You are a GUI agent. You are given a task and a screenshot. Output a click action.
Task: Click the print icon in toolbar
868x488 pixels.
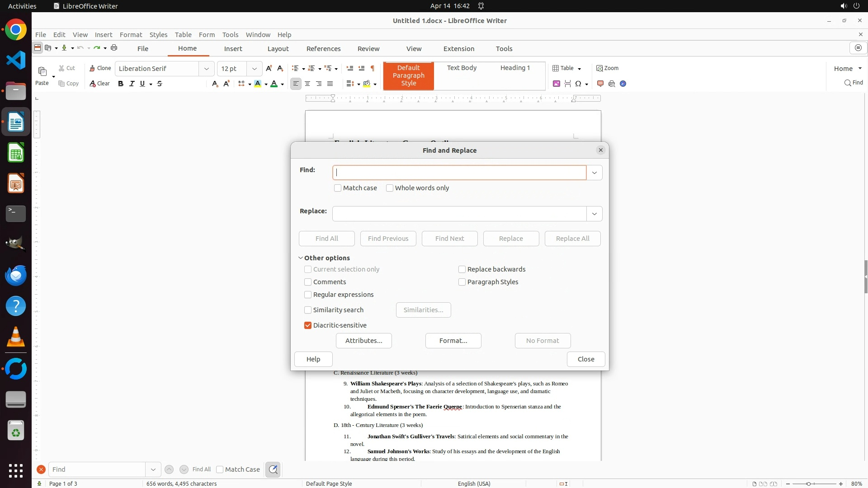pos(114,48)
